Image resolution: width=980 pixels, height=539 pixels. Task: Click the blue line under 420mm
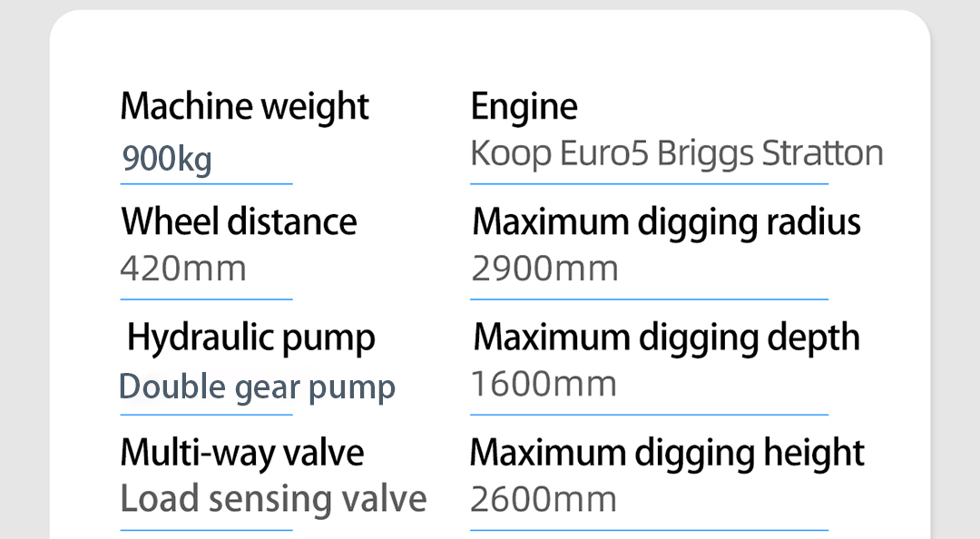(206, 299)
